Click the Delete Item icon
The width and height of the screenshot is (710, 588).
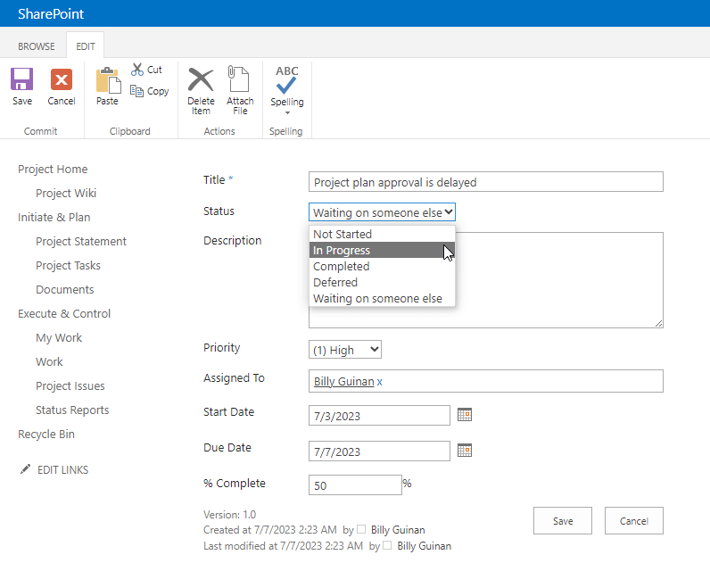201,80
